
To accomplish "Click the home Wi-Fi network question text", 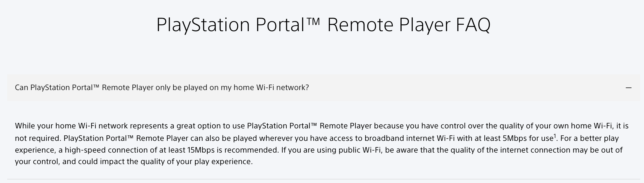I will 162,88.
